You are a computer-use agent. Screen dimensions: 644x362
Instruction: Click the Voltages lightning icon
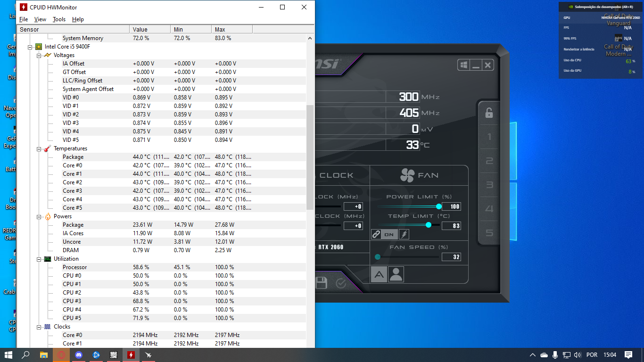click(x=48, y=55)
